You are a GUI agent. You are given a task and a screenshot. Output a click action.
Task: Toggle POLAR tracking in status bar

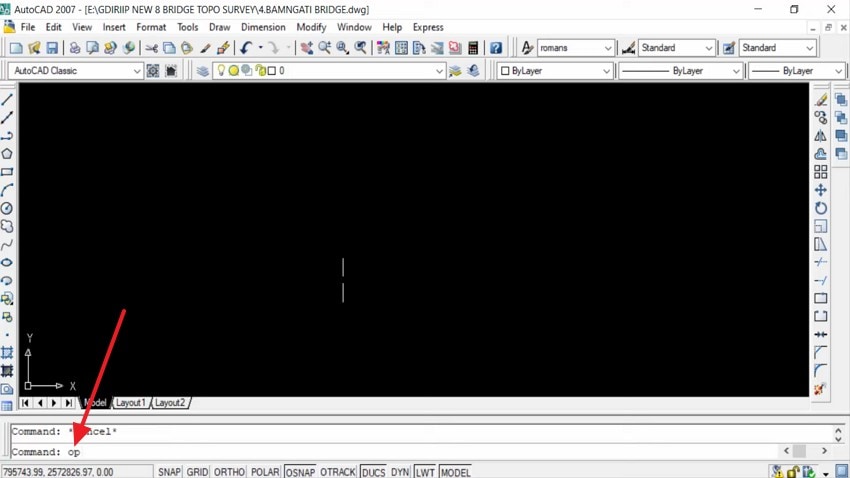(x=265, y=472)
